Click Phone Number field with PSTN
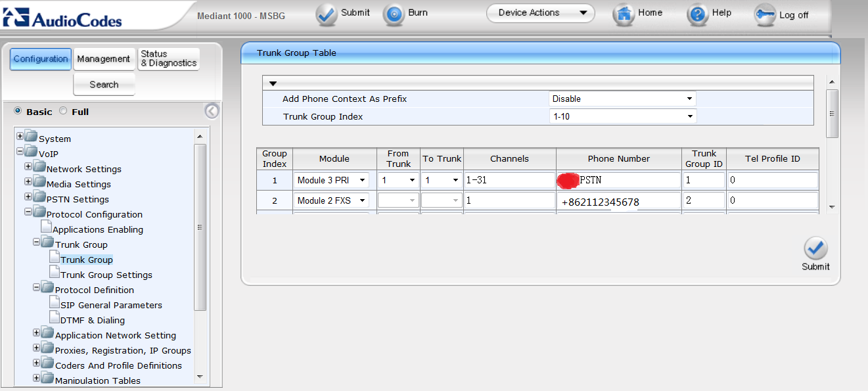868x391 pixels. (619, 180)
